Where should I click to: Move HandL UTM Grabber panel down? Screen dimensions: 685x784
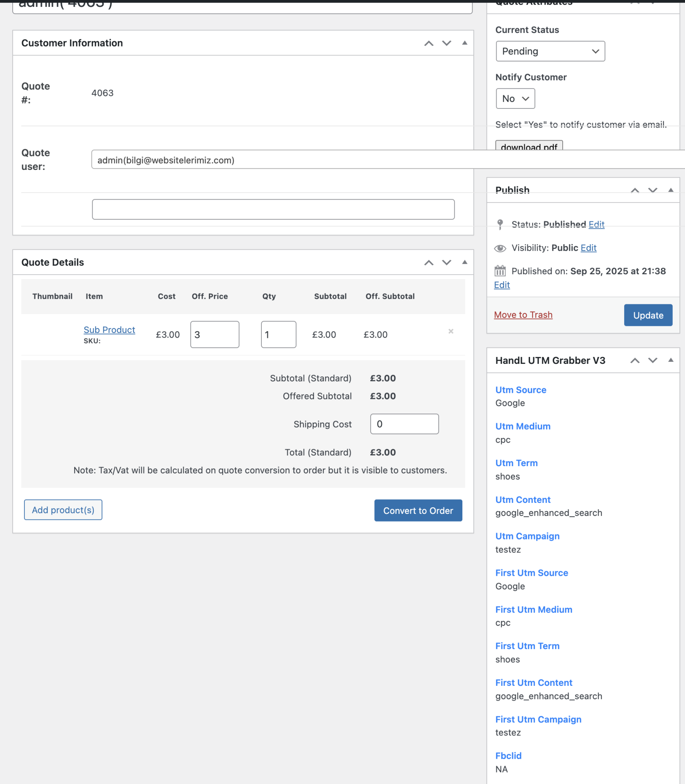(x=652, y=360)
